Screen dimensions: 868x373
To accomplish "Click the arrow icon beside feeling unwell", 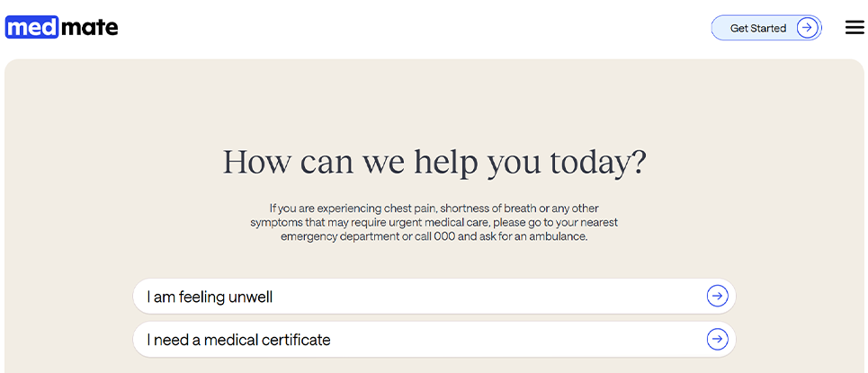I will click(717, 296).
